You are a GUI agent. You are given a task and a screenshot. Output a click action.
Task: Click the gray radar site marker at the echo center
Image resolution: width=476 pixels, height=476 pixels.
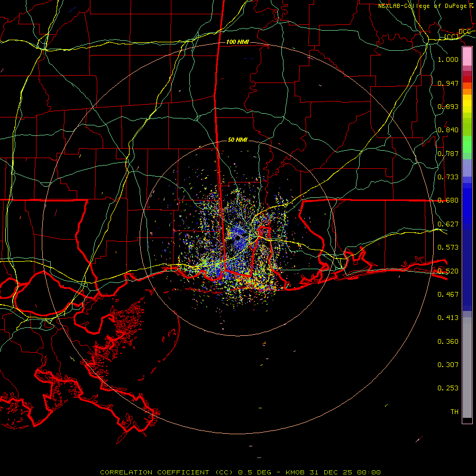point(238,237)
